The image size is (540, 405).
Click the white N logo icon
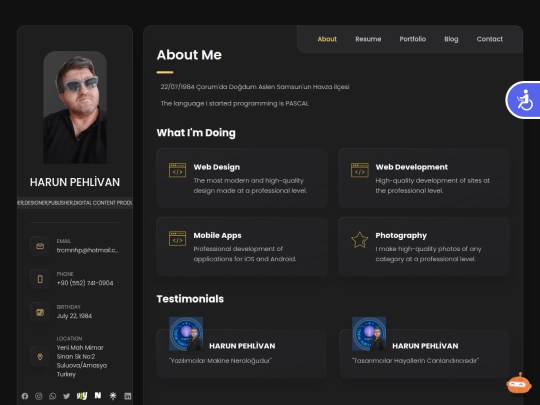[98, 395]
